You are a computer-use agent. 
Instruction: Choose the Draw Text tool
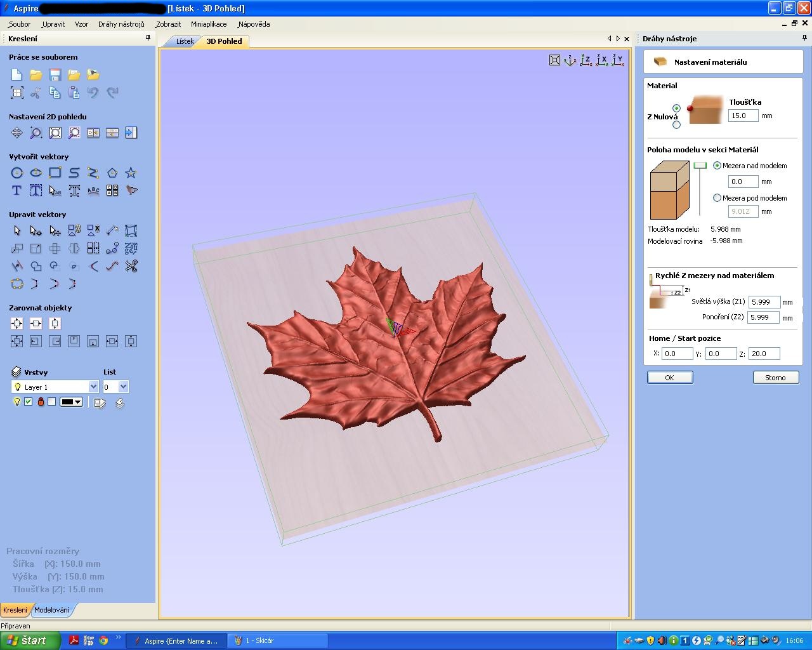click(16, 190)
